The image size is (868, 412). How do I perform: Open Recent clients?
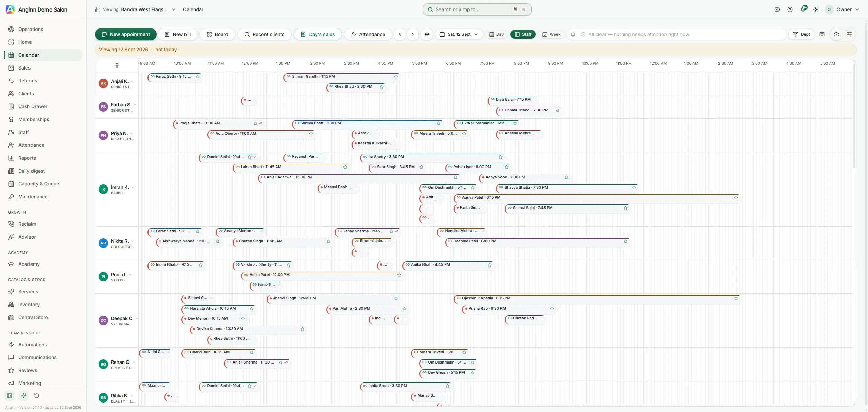264,34
